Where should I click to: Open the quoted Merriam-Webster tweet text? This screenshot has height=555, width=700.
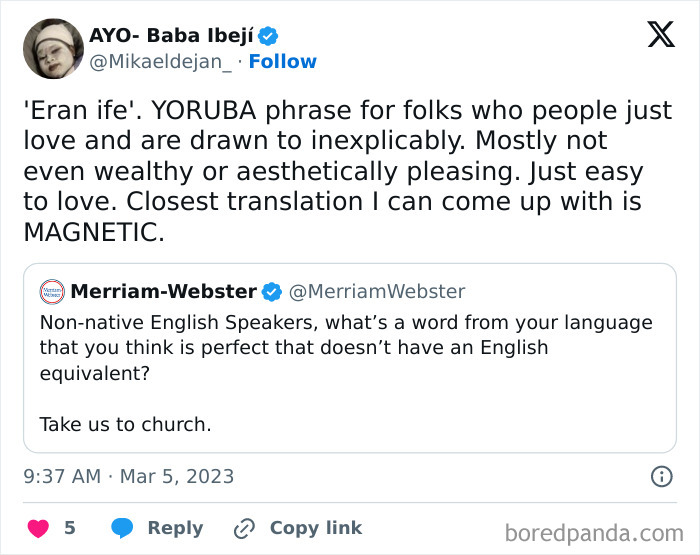(346, 348)
